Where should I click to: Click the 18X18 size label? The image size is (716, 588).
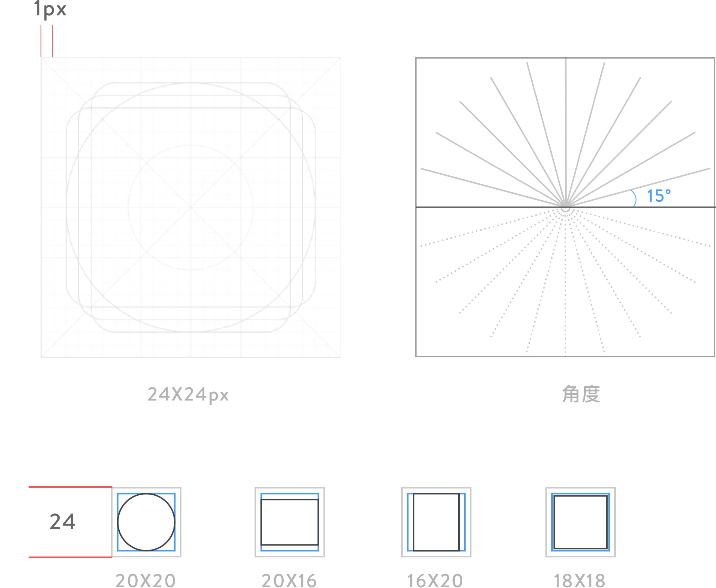pyautogui.click(x=579, y=581)
